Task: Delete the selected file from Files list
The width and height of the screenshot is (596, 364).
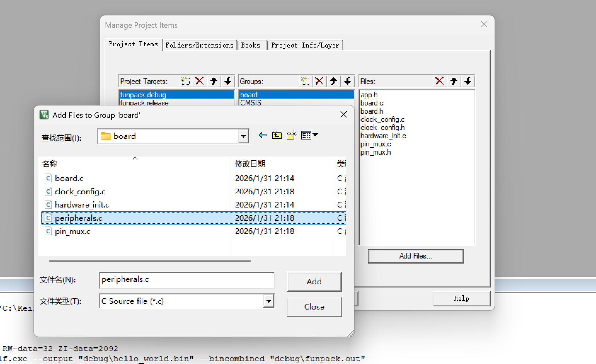Action: (439, 81)
